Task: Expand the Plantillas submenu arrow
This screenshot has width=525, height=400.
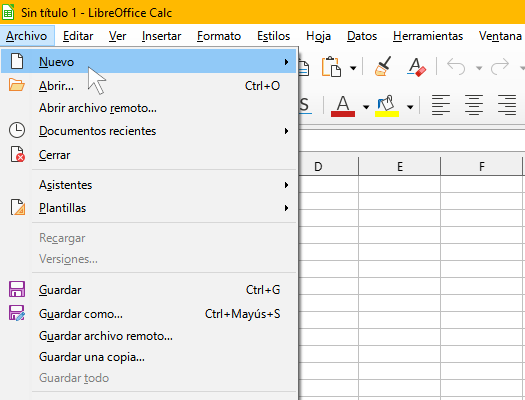Action: [286, 208]
